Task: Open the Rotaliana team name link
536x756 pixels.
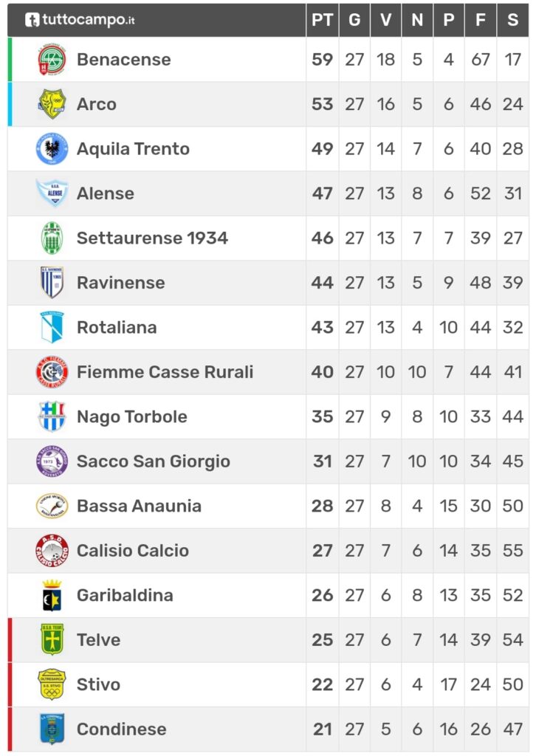Action: coord(117,327)
